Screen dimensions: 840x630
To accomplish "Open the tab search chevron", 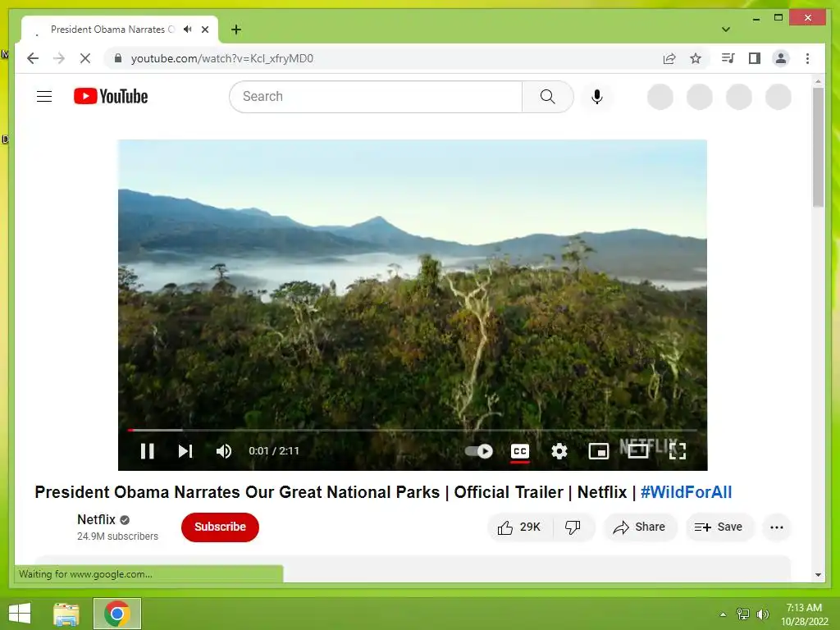I will 726,30.
